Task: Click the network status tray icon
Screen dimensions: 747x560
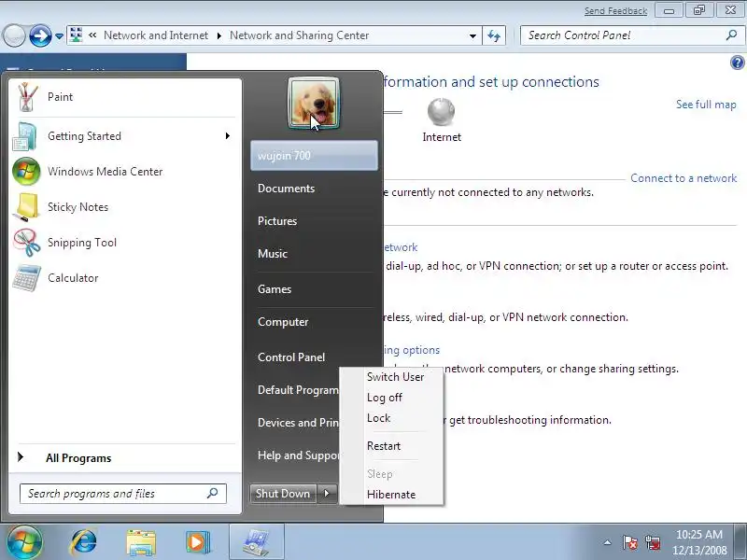Action: tap(652, 542)
